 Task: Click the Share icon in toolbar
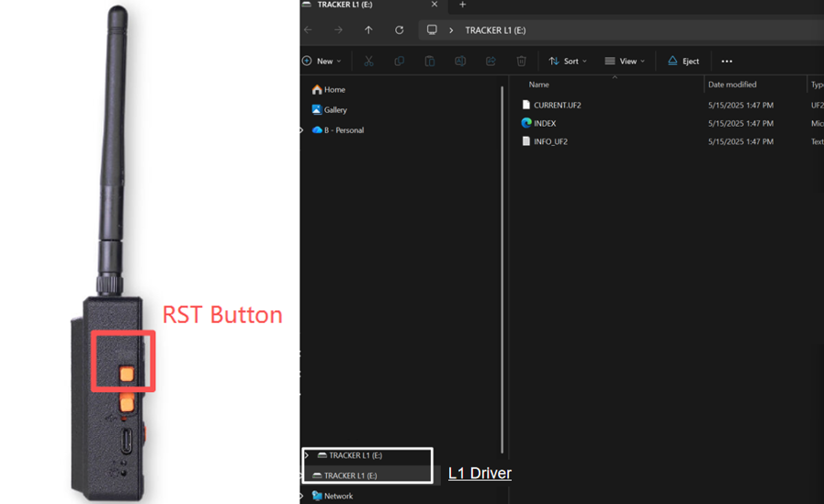[491, 62]
